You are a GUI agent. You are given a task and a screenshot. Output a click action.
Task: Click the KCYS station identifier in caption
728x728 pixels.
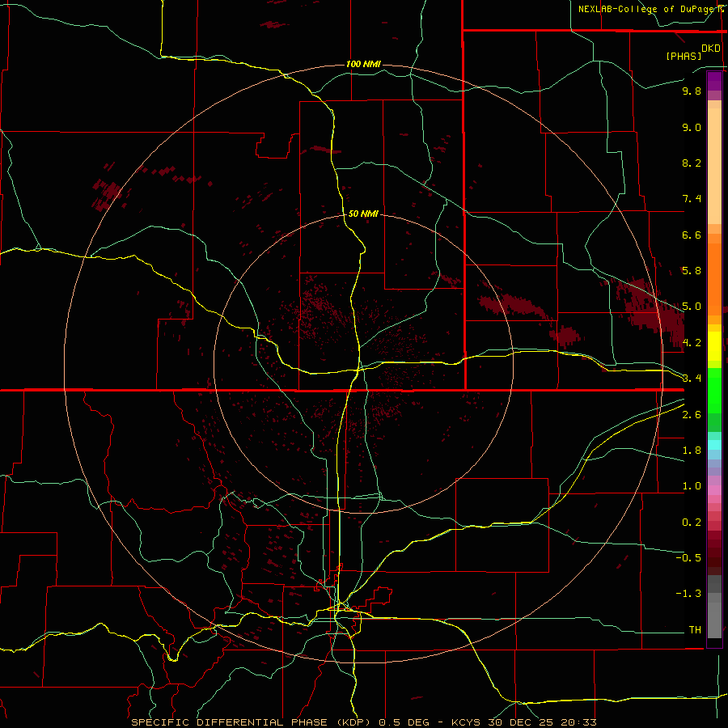pos(465,722)
